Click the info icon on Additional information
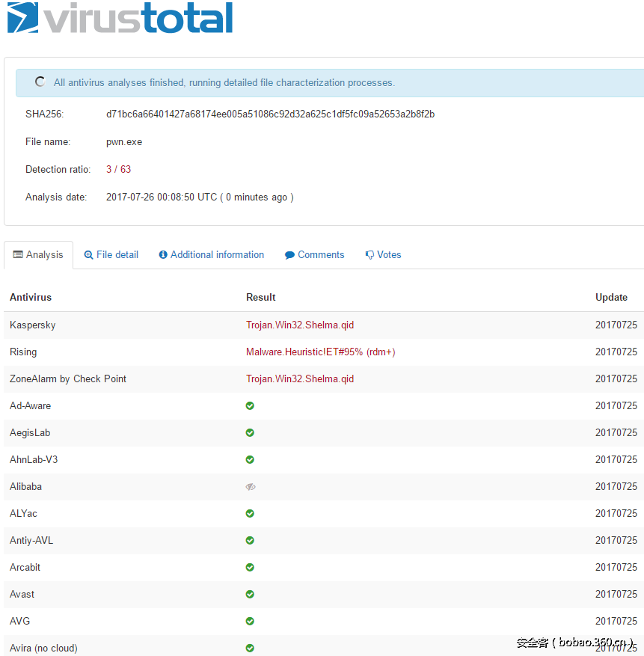644x656 pixels. tap(163, 255)
